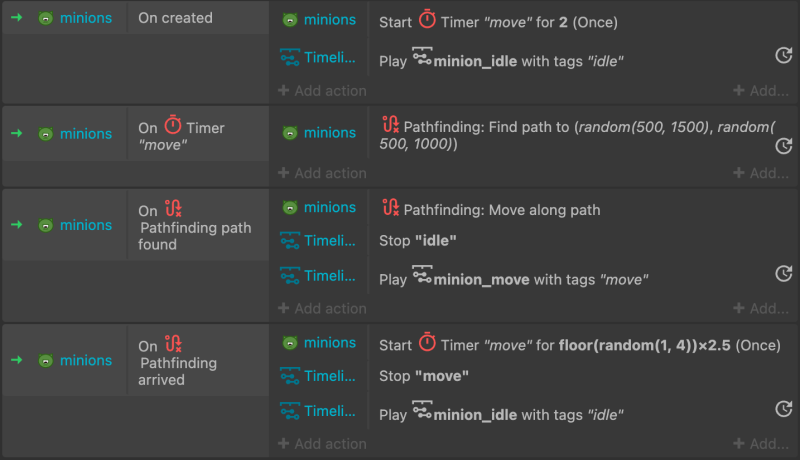This screenshot has width=800, height=460.
Task: Click Add... beside the Pathfinding arrived event
Action: coord(761,444)
